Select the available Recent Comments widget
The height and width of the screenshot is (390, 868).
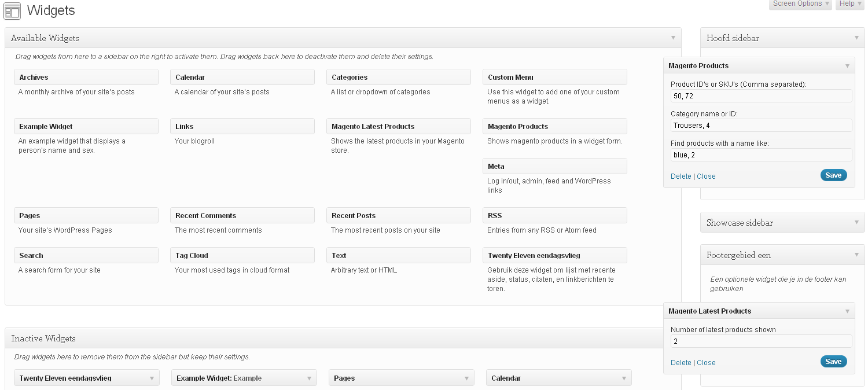[x=242, y=215]
